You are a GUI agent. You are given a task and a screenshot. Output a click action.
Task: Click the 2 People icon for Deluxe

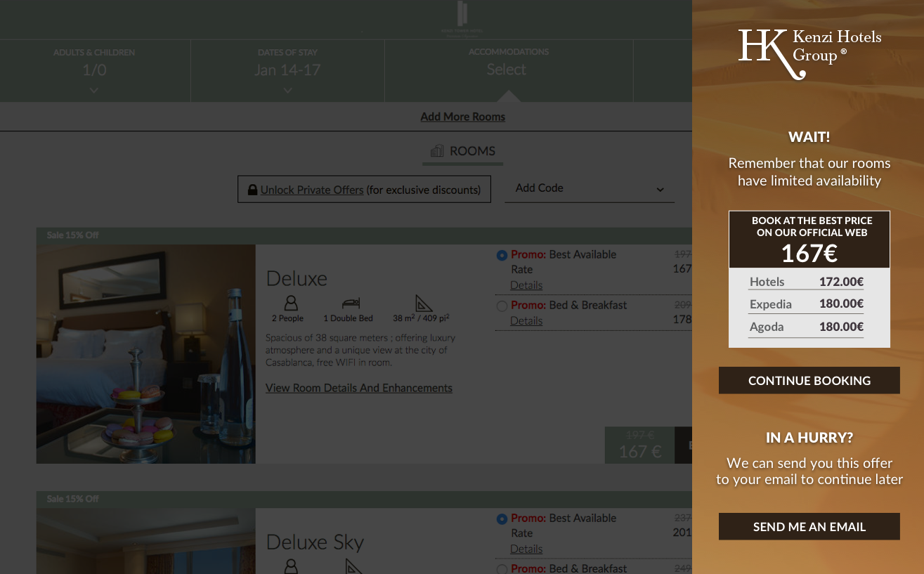[x=291, y=303]
